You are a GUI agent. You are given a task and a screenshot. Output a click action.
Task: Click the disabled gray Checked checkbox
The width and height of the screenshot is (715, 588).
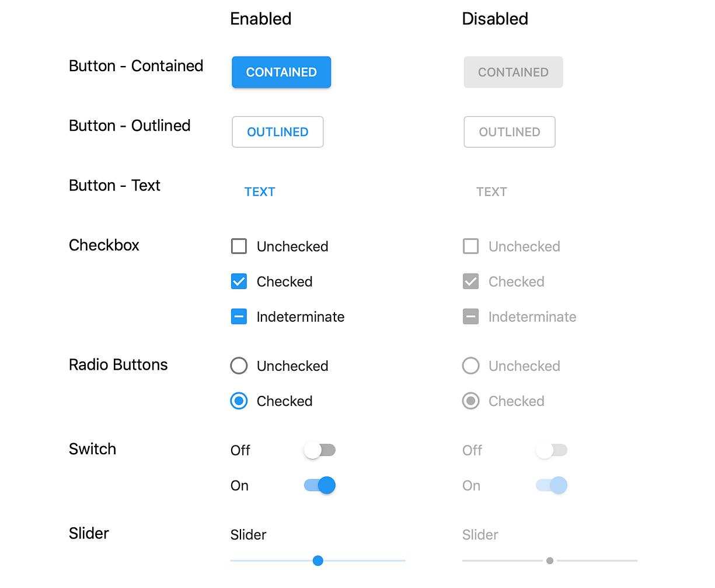(470, 281)
